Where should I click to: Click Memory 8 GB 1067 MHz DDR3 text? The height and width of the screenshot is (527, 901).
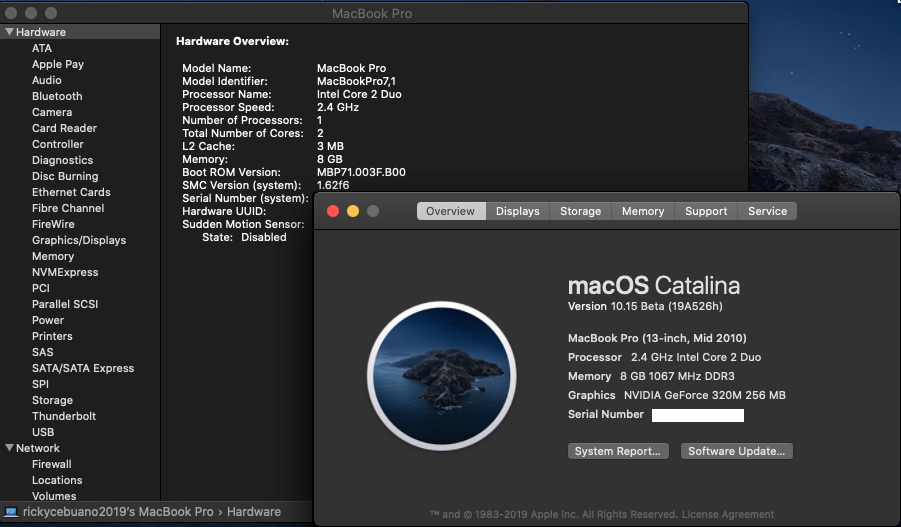click(x=652, y=376)
